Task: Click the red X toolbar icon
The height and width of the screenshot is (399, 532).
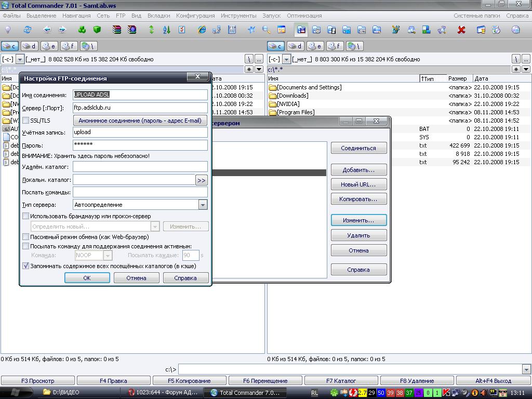Action: (461, 30)
